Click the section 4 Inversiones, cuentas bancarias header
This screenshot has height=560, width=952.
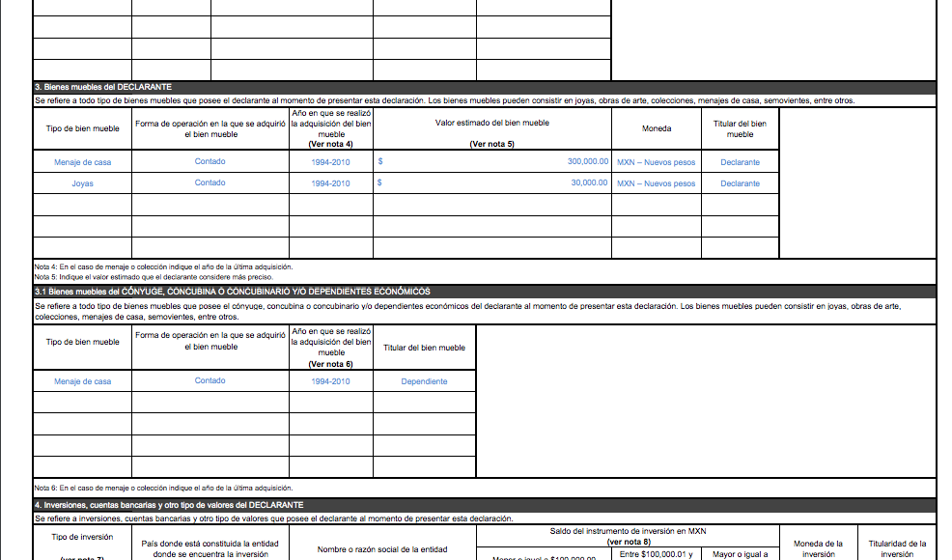(169, 505)
